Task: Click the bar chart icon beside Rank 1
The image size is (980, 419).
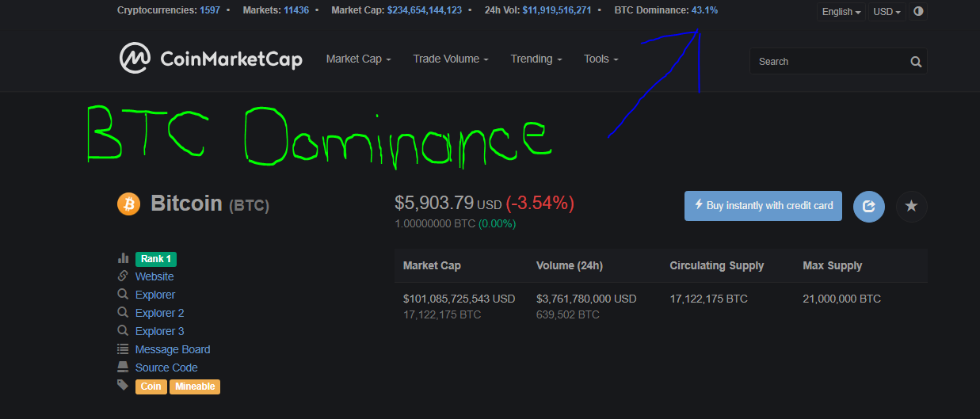Action: click(123, 258)
